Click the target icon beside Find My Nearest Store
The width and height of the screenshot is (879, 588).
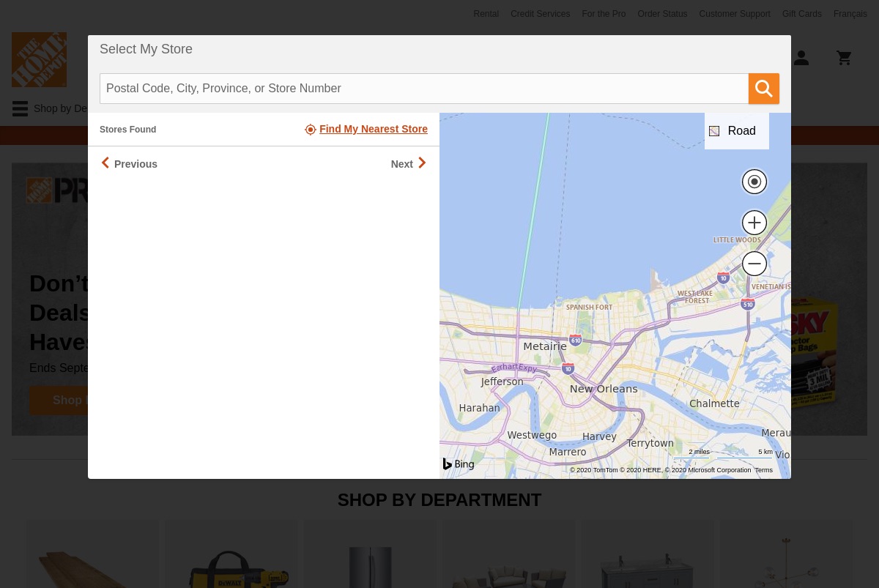(311, 130)
